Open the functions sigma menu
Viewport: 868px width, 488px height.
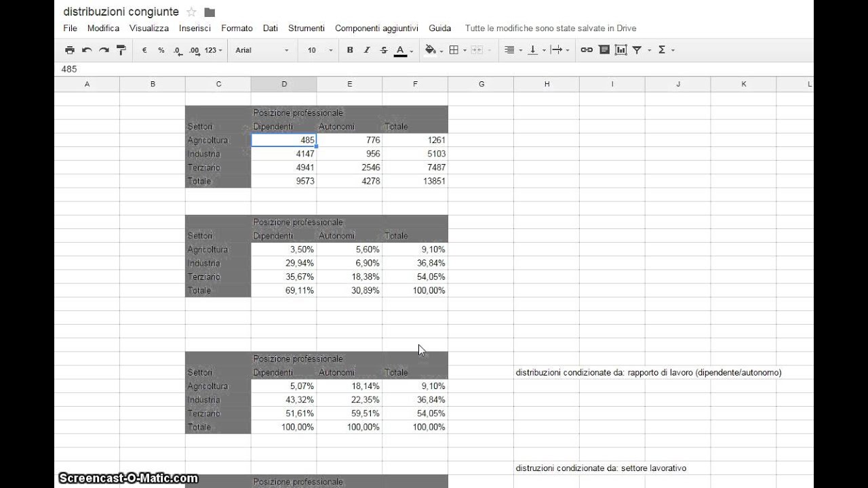(666, 50)
